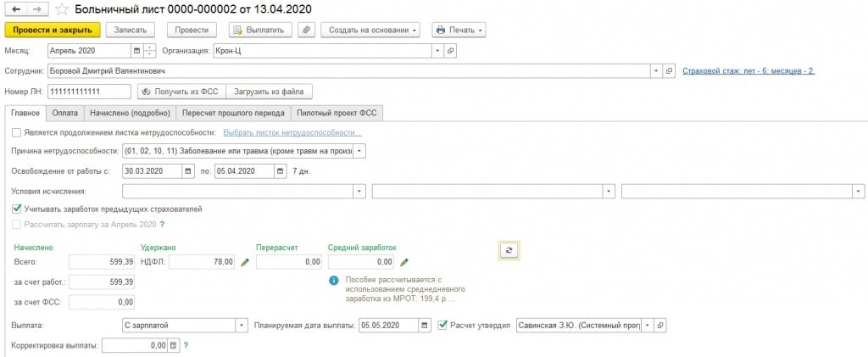
Task: Click the Провести и закрыть button
Action: click(53, 30)
